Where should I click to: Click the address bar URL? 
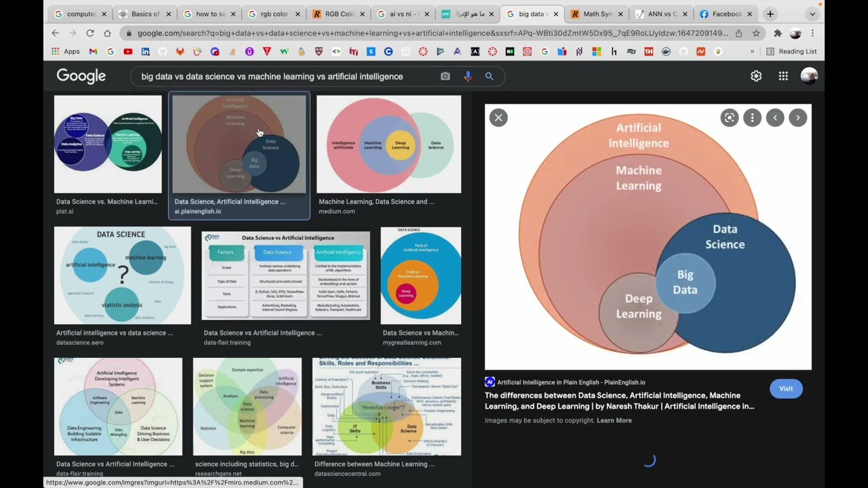433,33
